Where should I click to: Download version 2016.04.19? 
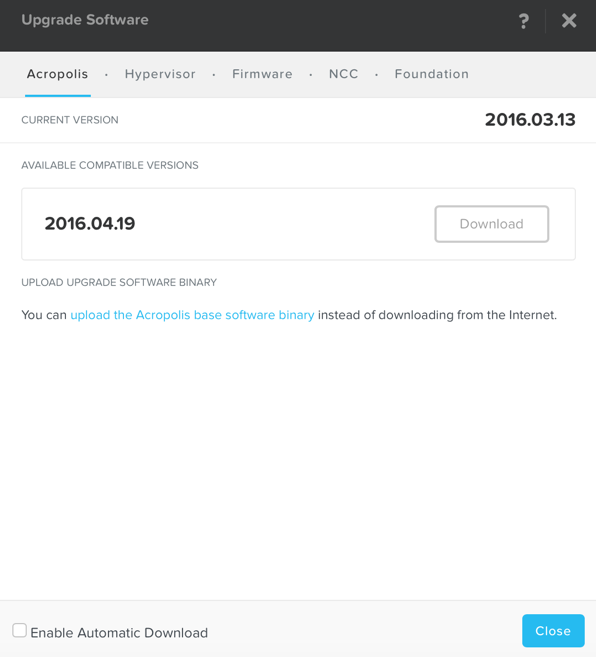(x=492, y=224)
